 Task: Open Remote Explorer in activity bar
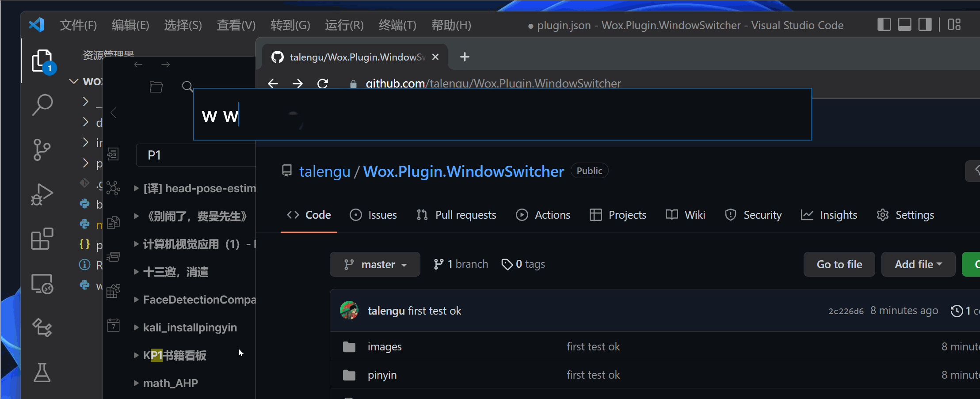point(42,284)
